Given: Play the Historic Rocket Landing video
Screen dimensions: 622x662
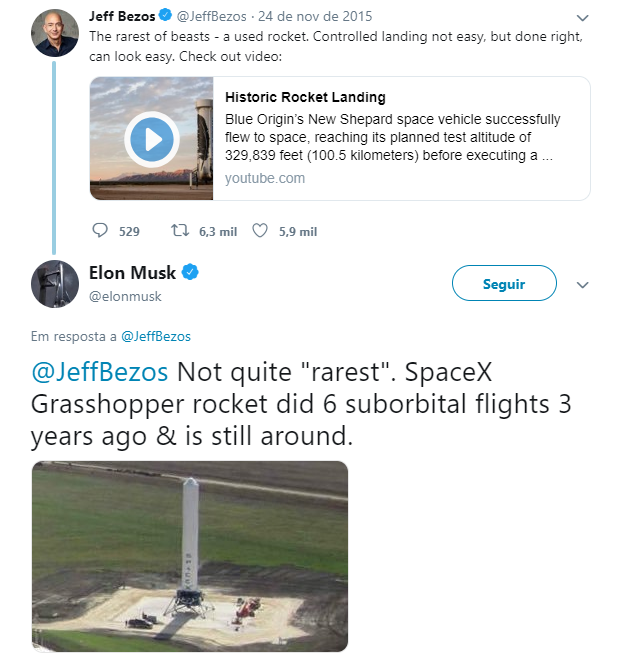Looking at the screenshot, I should [x=151, y=139].
